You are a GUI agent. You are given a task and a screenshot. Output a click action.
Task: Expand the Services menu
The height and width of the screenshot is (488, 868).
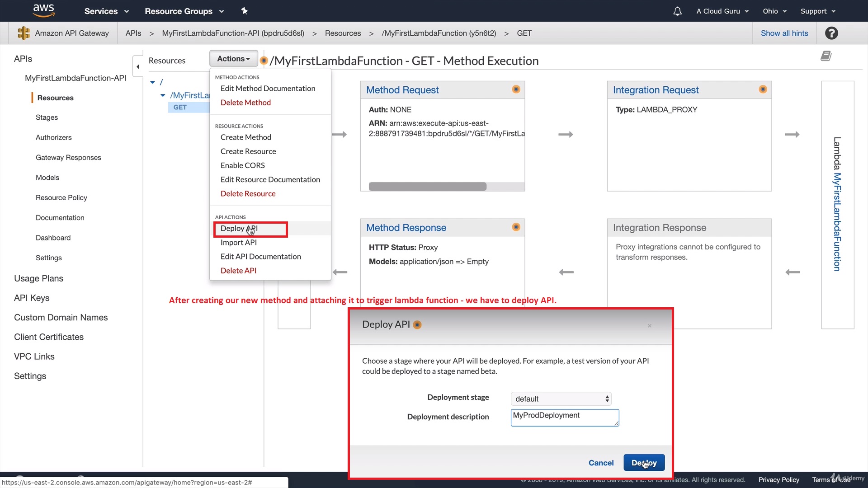click(x=106, y=11)
